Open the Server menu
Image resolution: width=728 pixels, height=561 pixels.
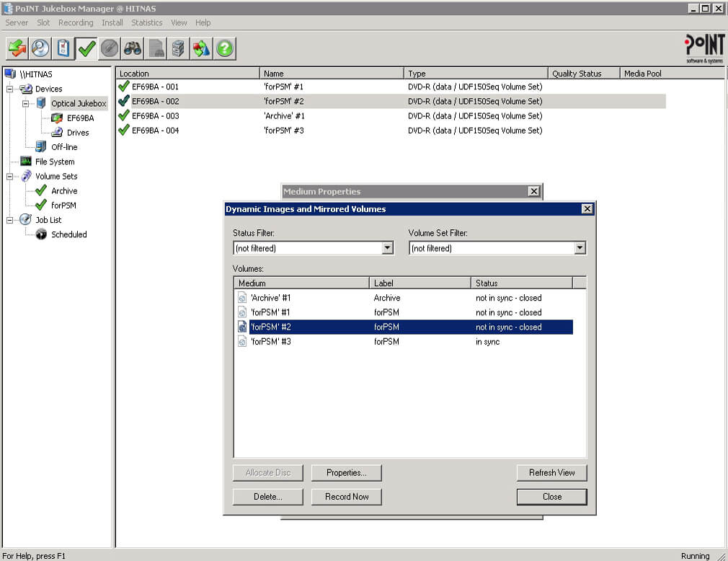[x=17, y=22]
